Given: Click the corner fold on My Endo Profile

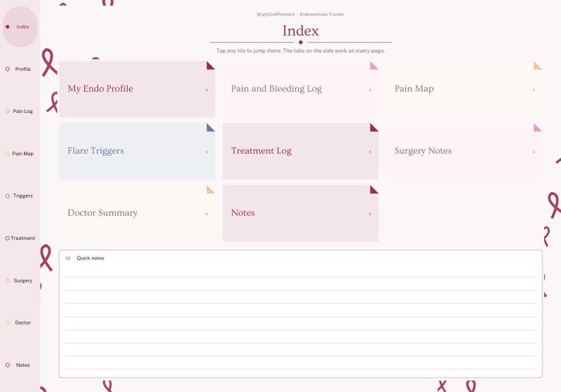Looking at the screenshot, I should [211, 66].
